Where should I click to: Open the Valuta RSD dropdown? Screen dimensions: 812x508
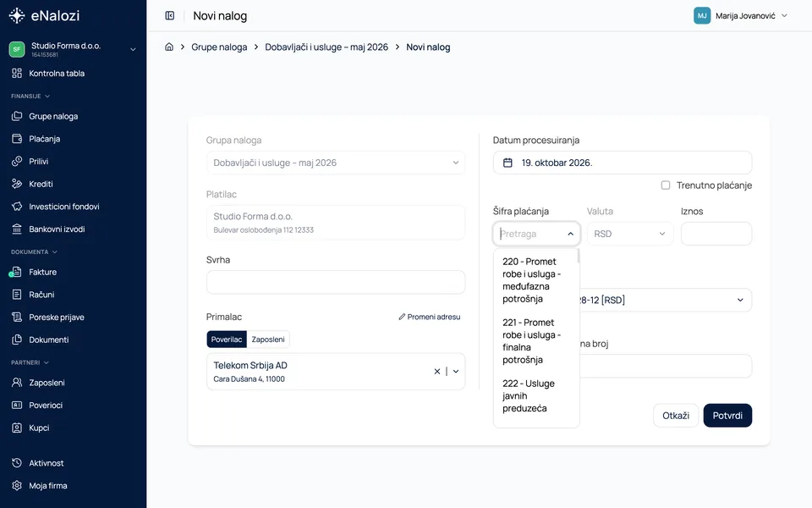pyautogui.click(x=629, y=234)
